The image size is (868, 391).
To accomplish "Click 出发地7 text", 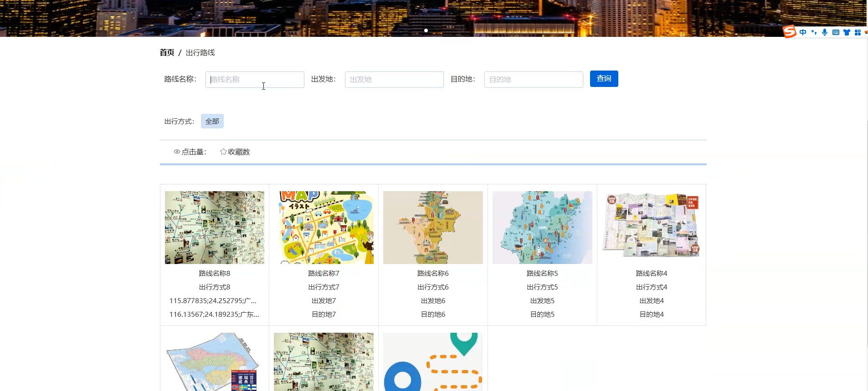I will 324,301.
